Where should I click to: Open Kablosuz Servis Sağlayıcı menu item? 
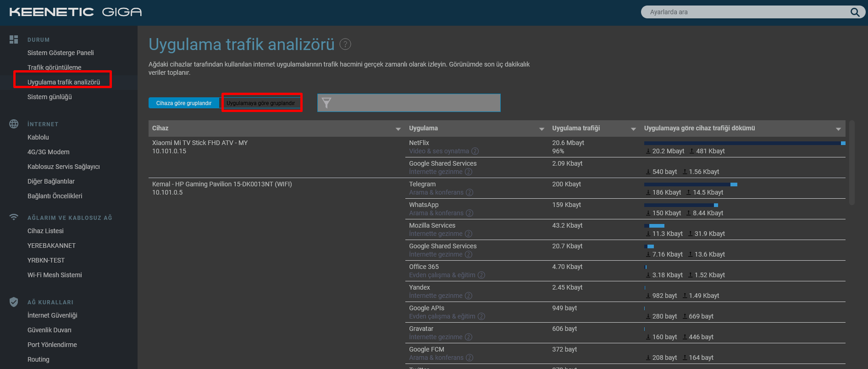point(64,167)
